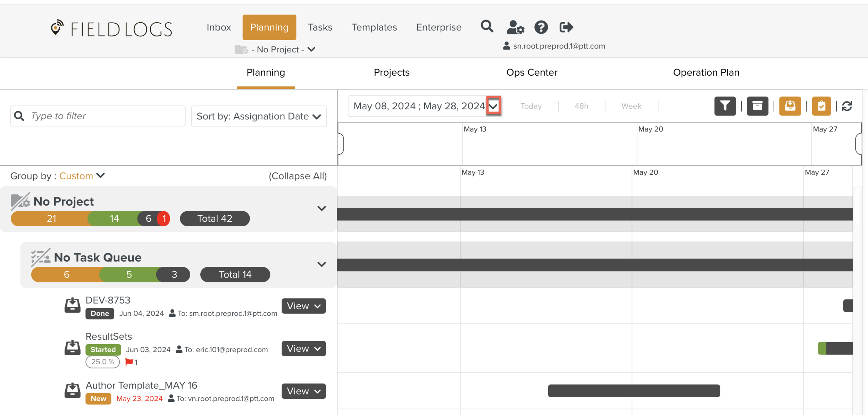Click View button for Author Template_MAY 16
This screenshot has height=415, width=868.
[303, 391]
